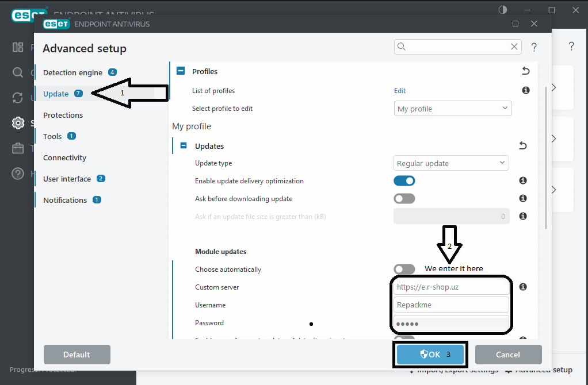Edit the list of profiles

(x=400, y=91)
